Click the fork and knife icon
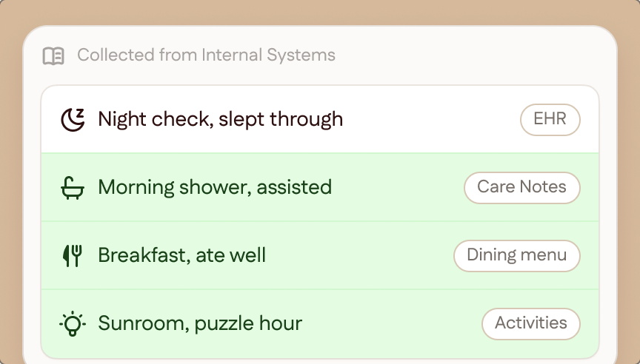The image size is (640, 364). tap(73, 255)
